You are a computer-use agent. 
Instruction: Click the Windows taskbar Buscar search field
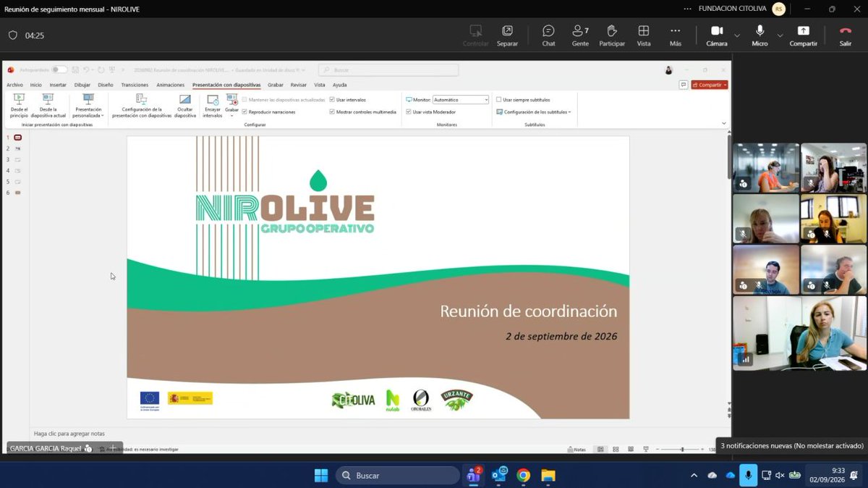point(398,475)
